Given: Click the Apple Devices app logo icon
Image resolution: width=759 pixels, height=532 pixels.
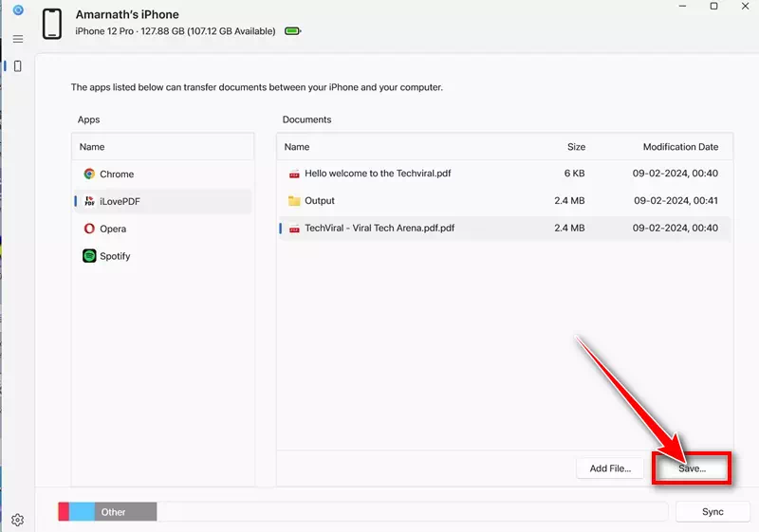Looking at the screenshot, I should tap(18, 10).
